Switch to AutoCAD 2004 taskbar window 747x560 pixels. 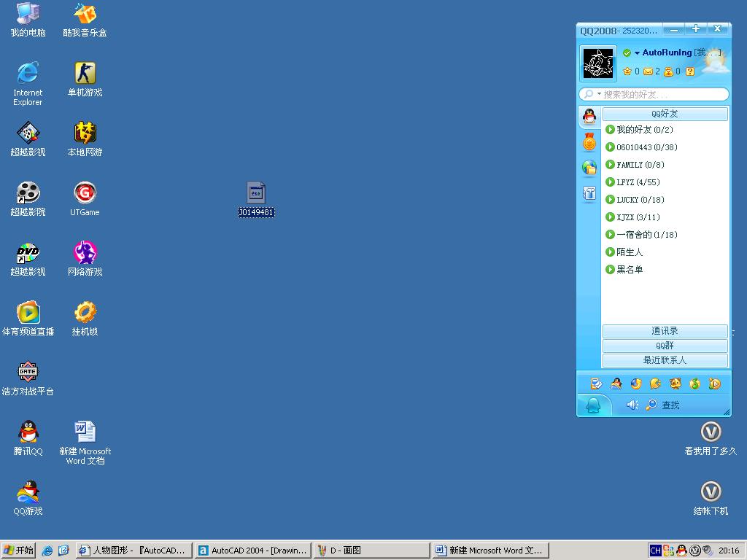tap(253, 551)
